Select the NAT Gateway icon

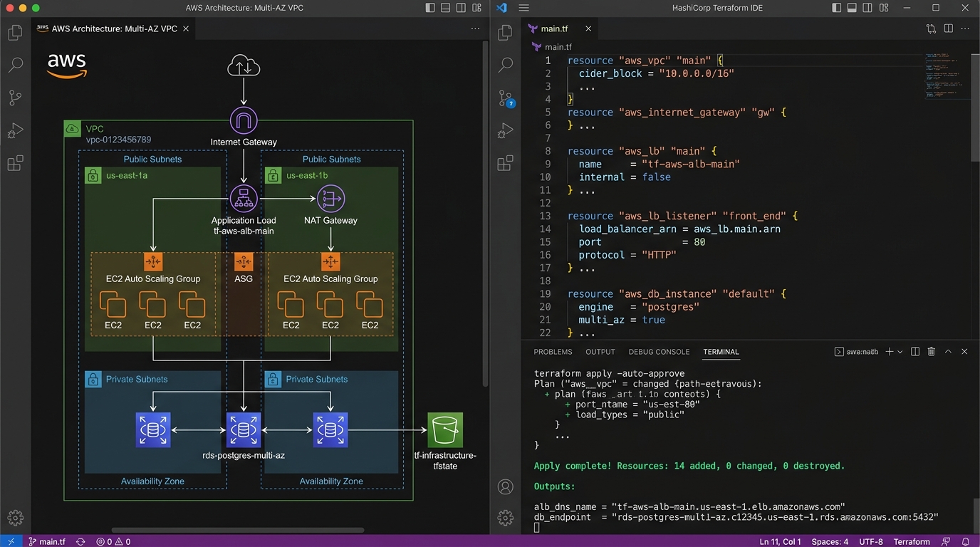(330, 199)
